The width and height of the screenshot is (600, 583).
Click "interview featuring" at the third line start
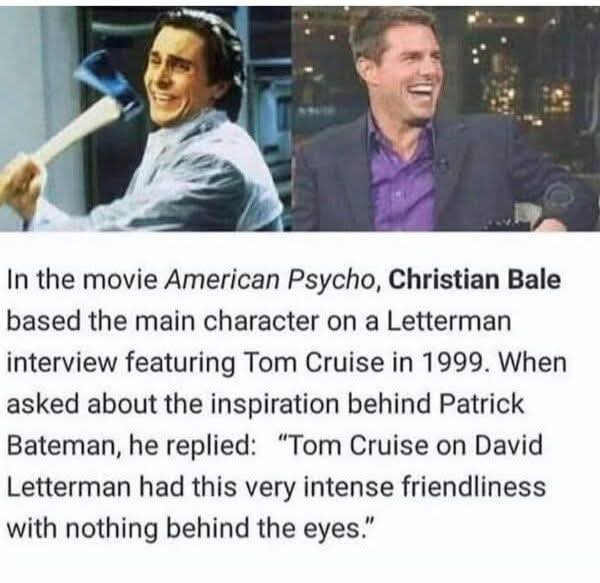121,362
